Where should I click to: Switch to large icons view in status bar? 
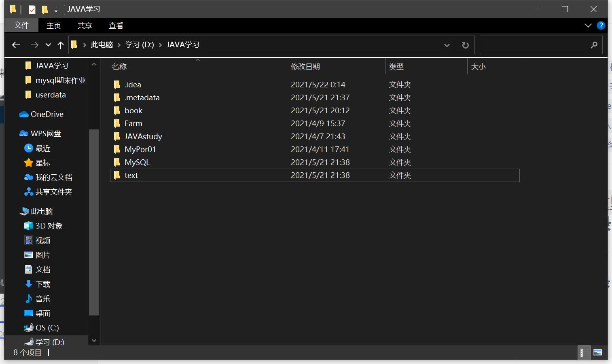tap(597, 352)
